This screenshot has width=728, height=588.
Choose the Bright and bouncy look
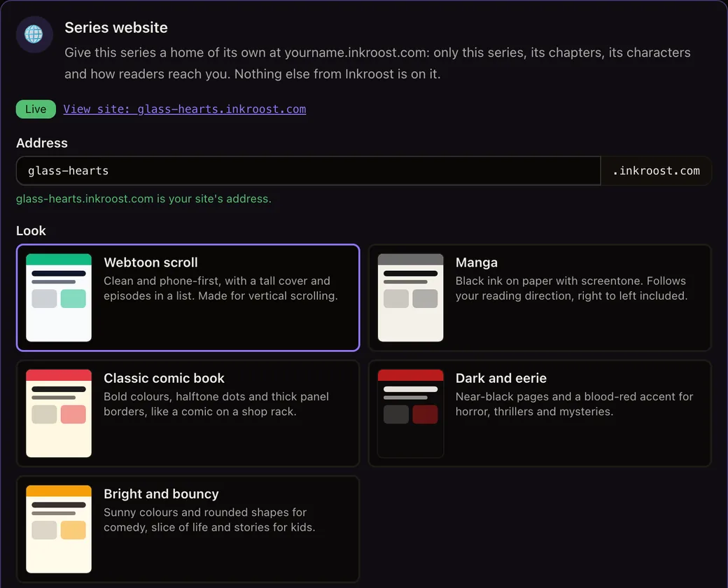[x=188, y=529]
